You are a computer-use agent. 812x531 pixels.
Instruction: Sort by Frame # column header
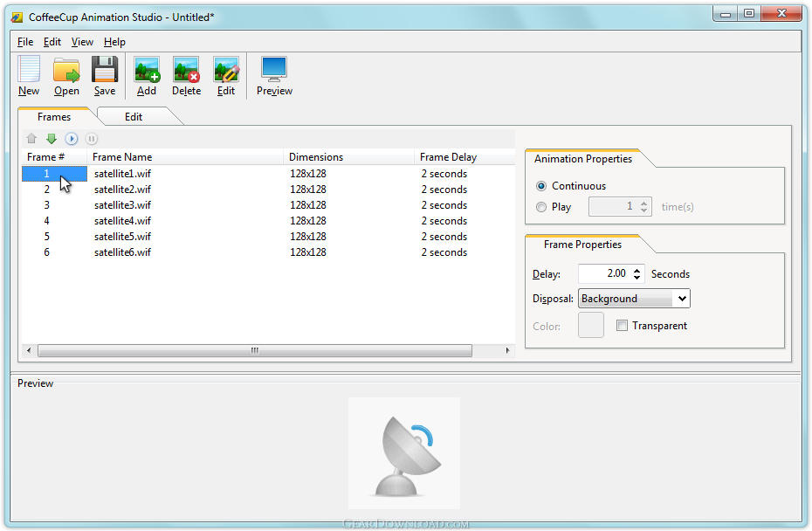(x=54, y=157)
